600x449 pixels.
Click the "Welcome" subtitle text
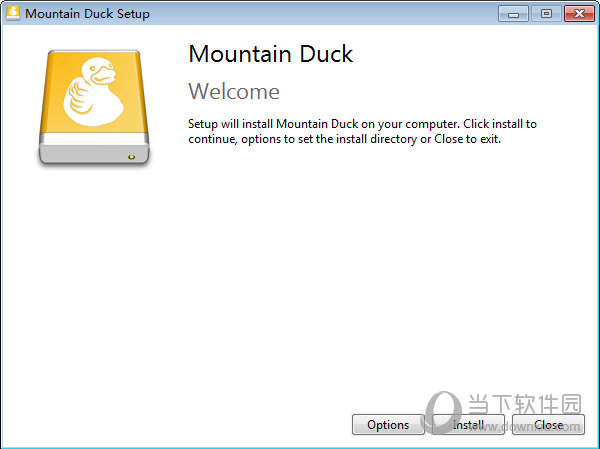pos(234,91)
